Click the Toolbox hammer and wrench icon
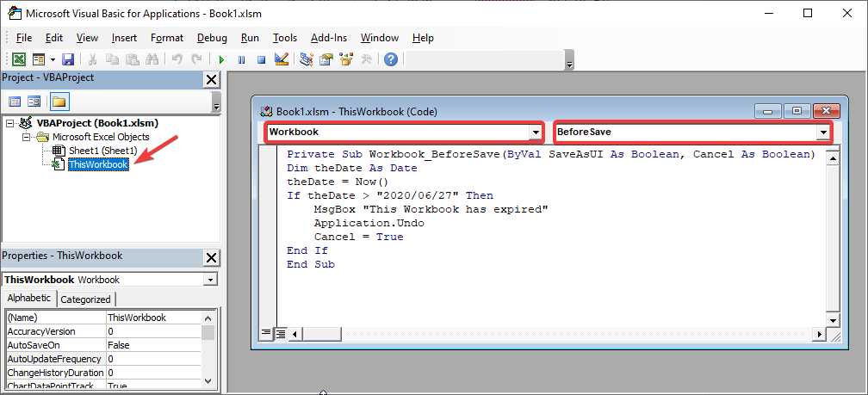868x395 pixels. pos(366,59)
